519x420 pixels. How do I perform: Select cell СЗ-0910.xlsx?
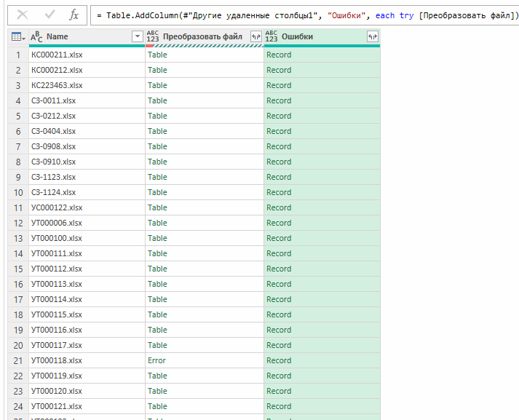[x=87, y=162]
